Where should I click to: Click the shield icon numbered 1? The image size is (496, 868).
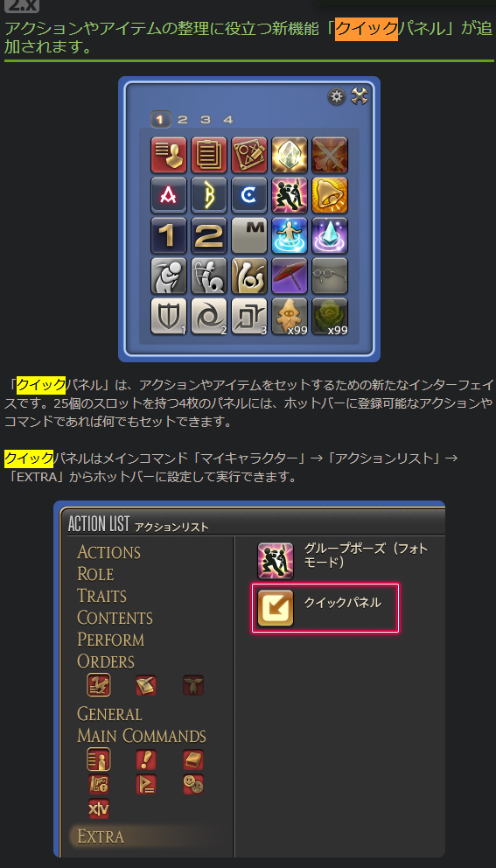coord(169,316)
